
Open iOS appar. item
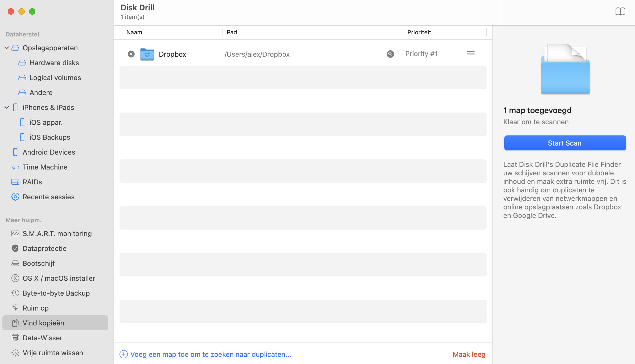pyautogui.click(x=46, y=122)
